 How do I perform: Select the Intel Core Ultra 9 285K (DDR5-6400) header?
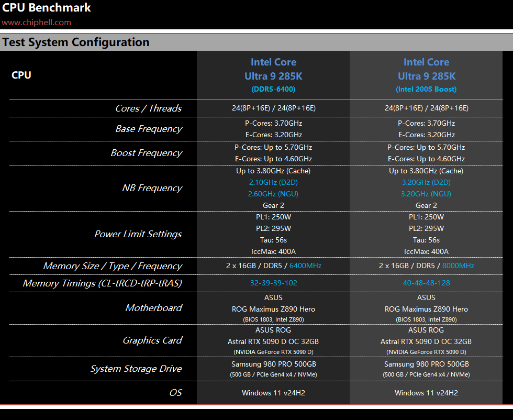[273, 75]
